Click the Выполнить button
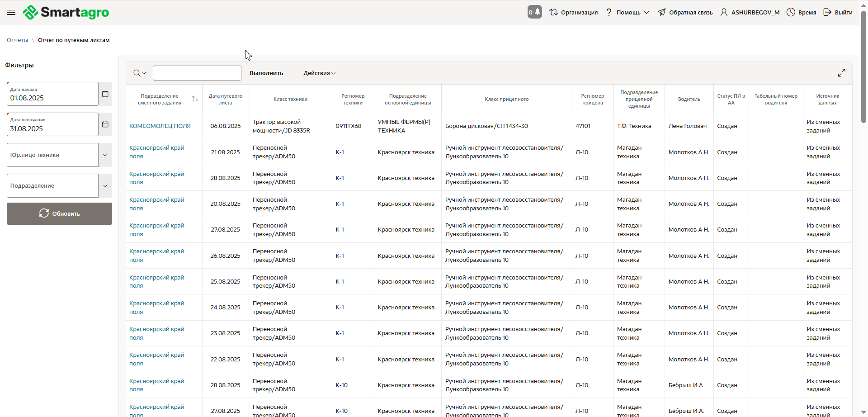 click(x=266, y=73)
